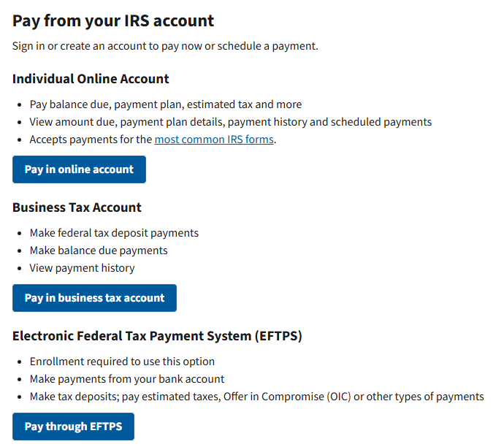
Task: Click the words Accepts payments for the
Action: 91,140
